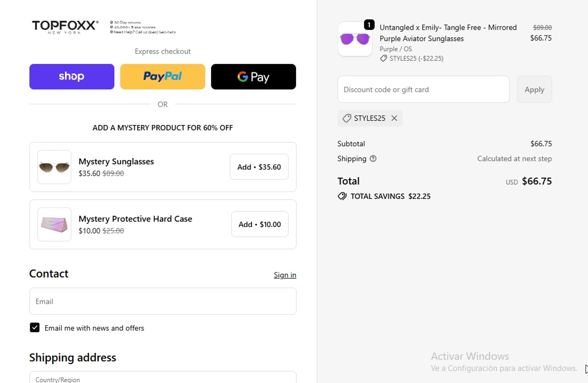
Task: Click the discount tag icon under Purple / OS
Action: pos(383,58)
